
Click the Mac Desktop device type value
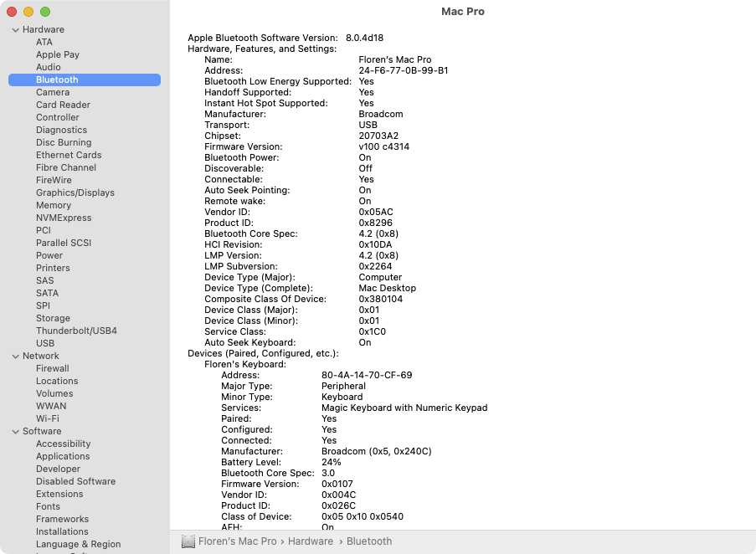point(387,289)
